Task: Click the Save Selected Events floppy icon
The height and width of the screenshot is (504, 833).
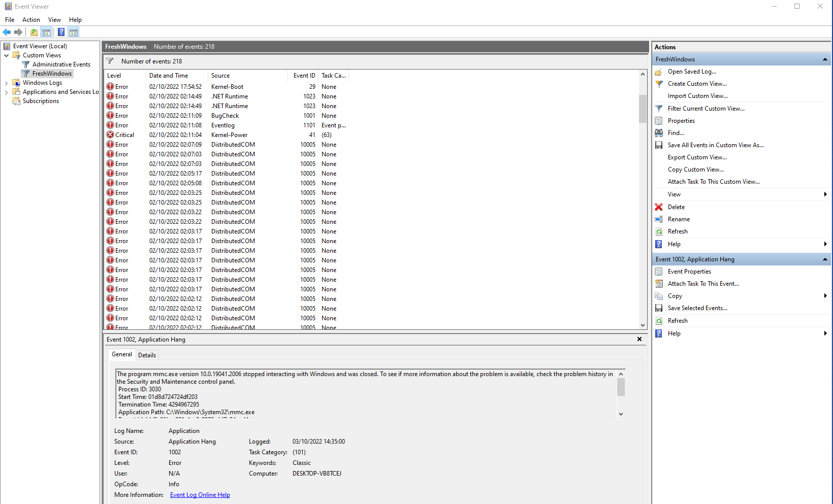Action: point(659,308)
